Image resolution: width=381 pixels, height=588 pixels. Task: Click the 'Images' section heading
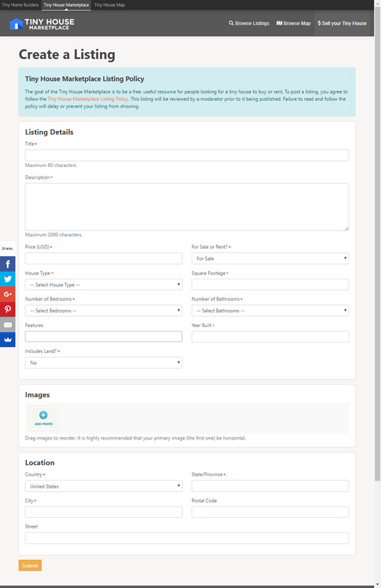click(x=37, y=395)
